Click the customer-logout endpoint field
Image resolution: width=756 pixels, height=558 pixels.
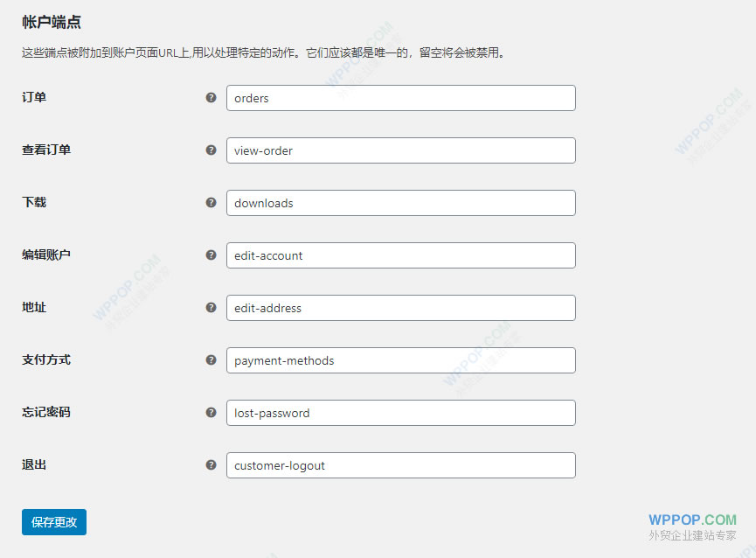click(x=400, y=465)
